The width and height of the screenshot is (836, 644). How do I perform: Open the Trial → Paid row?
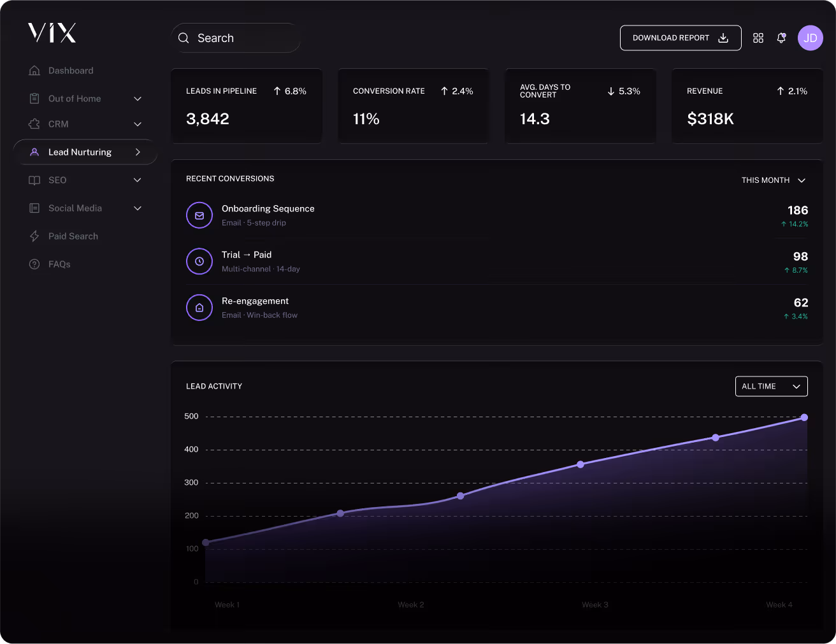[x=497, y=261]
